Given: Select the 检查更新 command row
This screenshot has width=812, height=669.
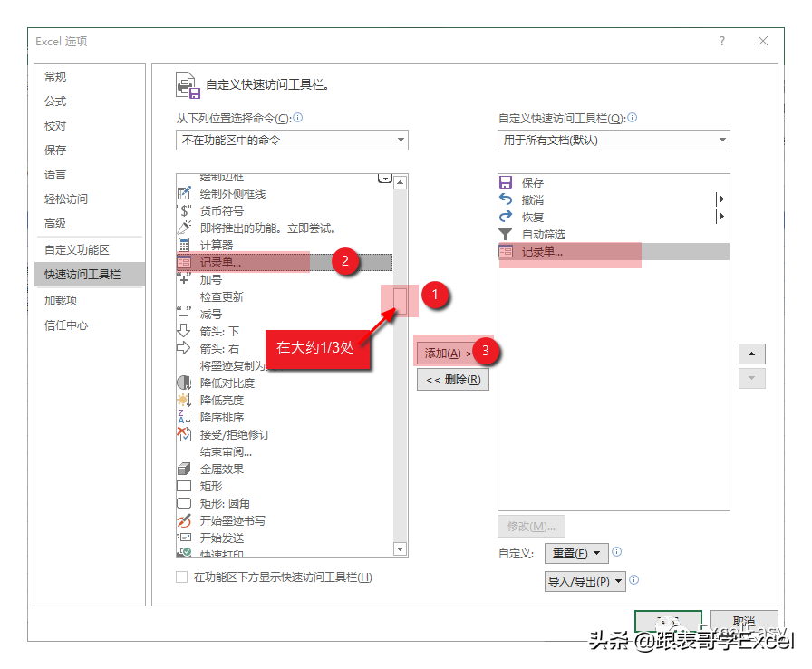Looking at the screenshot, I should [x=285, y=296].
